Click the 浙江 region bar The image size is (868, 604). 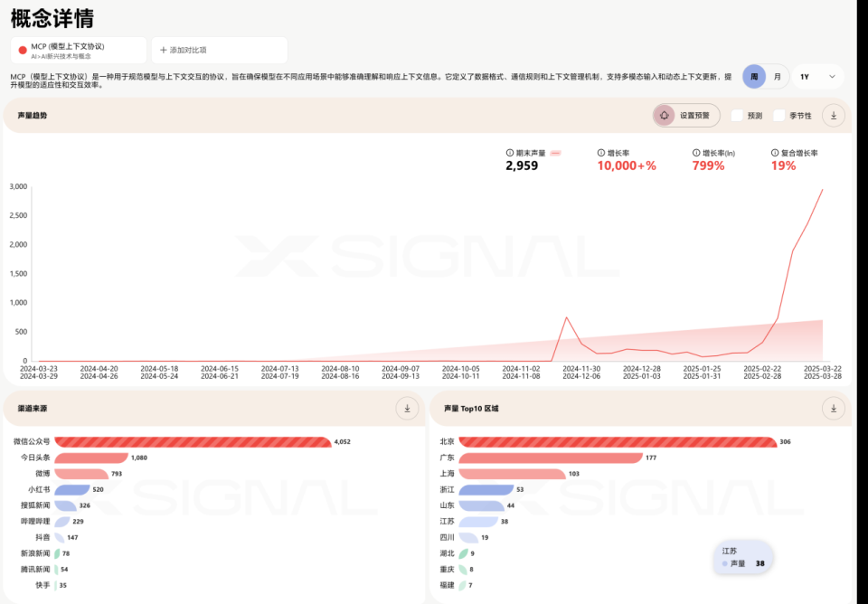(x=486, y=490)
